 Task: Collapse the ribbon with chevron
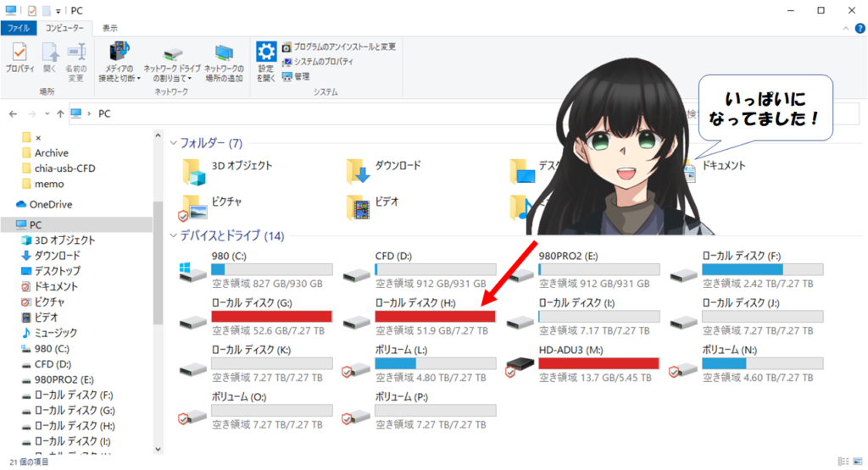point(846,29)
